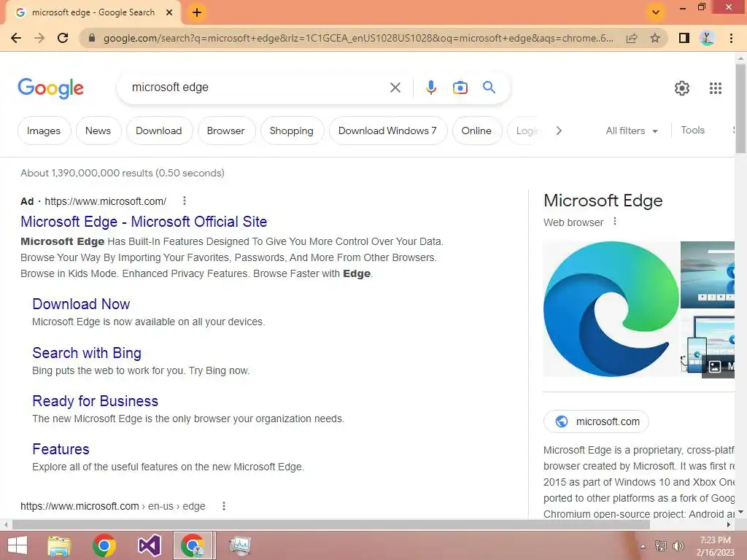
Task: Open more options for the Ad result
Action: [185, 201]
